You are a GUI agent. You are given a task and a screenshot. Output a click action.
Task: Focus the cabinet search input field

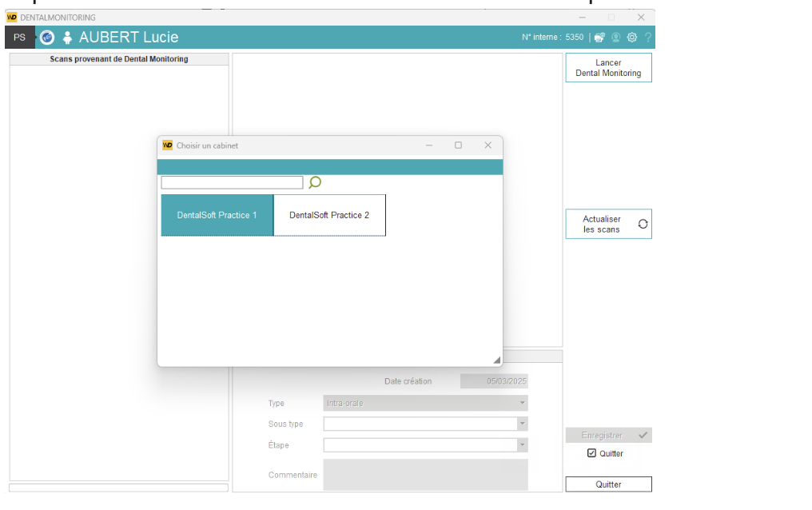coord(232,182)
